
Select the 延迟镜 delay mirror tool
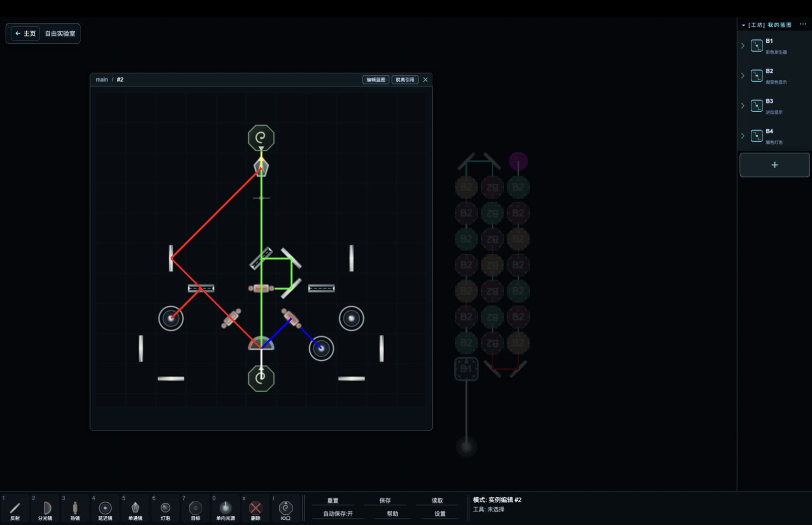click(105, 509)
